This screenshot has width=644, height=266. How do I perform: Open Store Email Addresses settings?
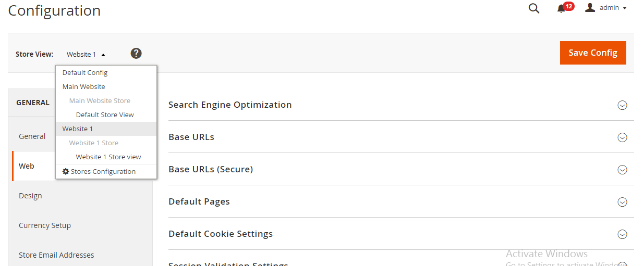pyautogui.click(x=56, y=255)
